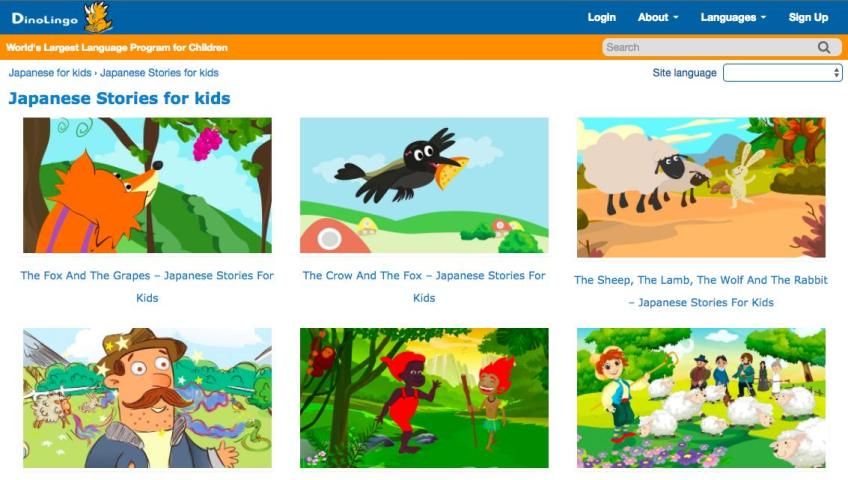Open The Crow And The Fox title link
This screenshot has height=480, width=848.
[x=424, y=286]
